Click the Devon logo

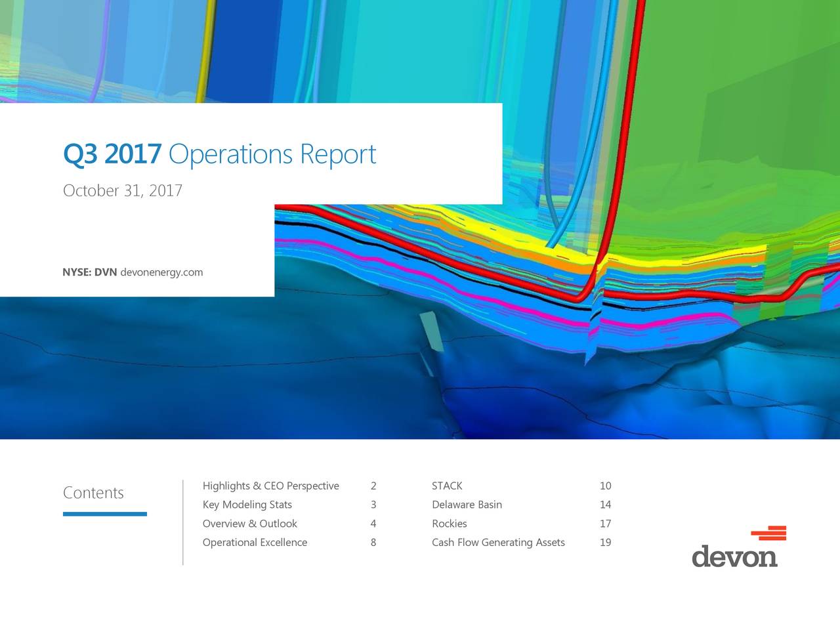tap(738, 547)
